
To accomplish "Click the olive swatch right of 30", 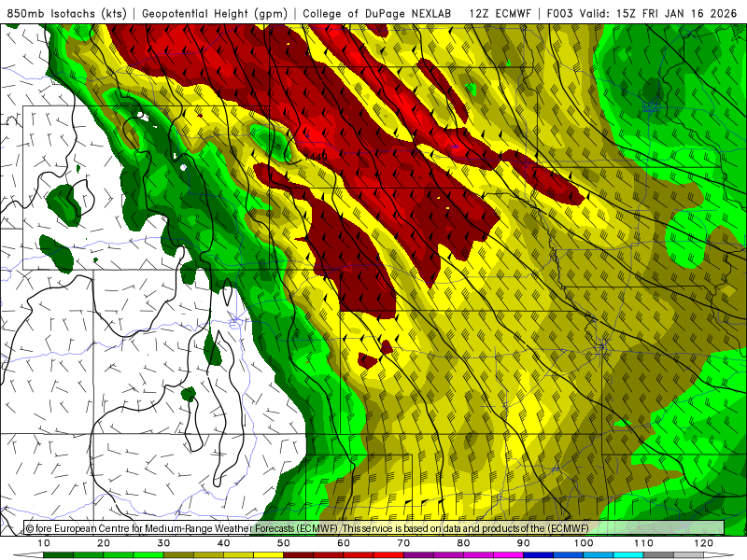I will (178, 555).
